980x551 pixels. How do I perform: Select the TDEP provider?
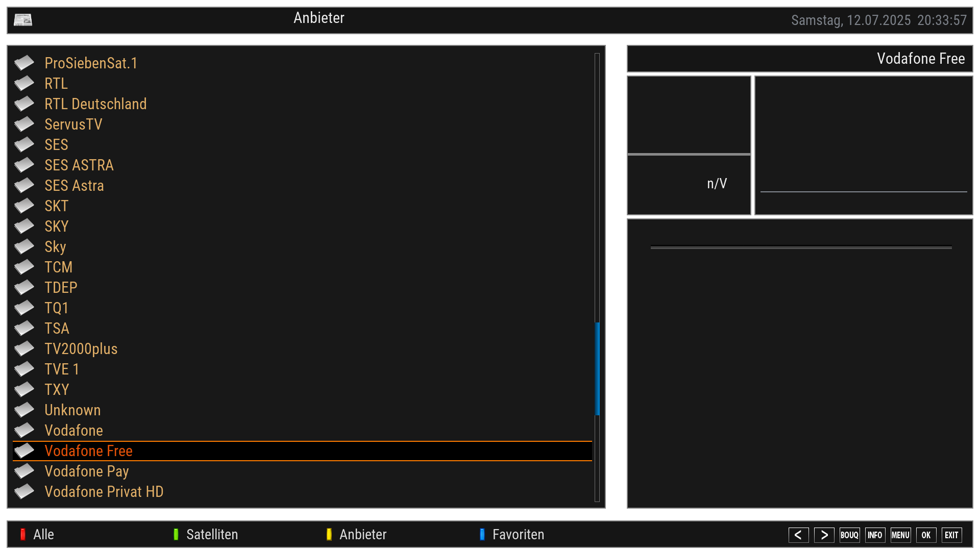(x=302, y=287)
